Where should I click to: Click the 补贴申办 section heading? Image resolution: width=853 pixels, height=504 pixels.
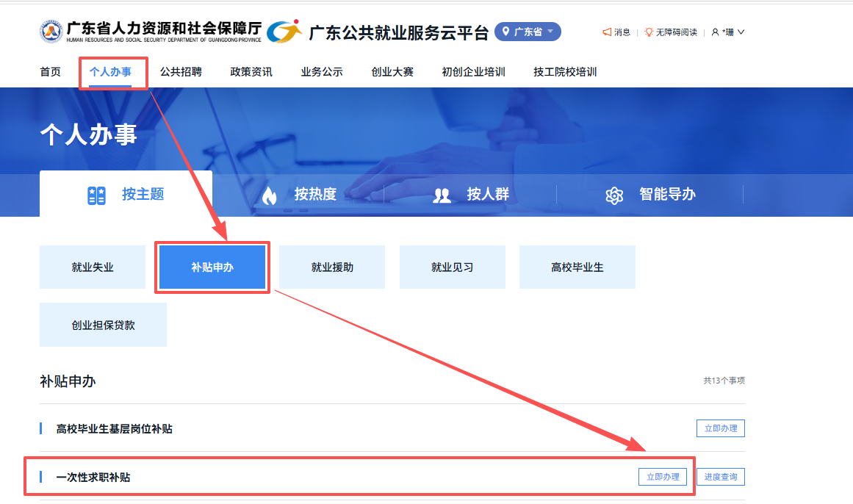pyautogui.click(x=68, y=381)
